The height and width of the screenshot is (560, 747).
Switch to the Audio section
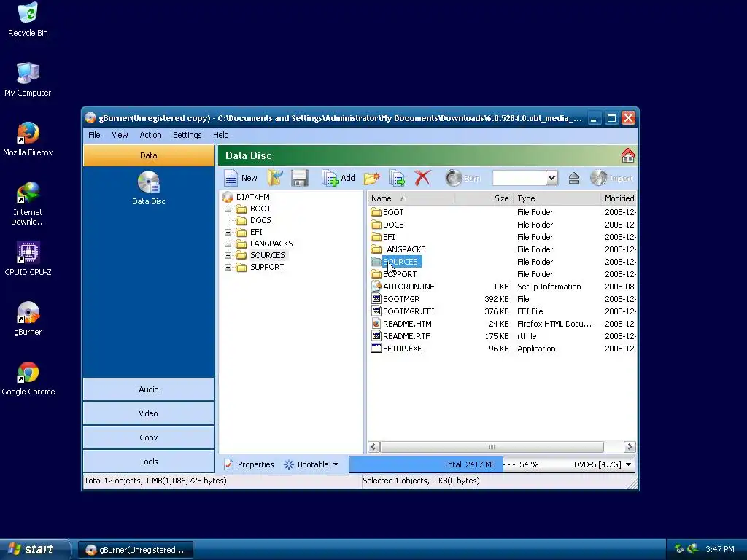point(149,389)
